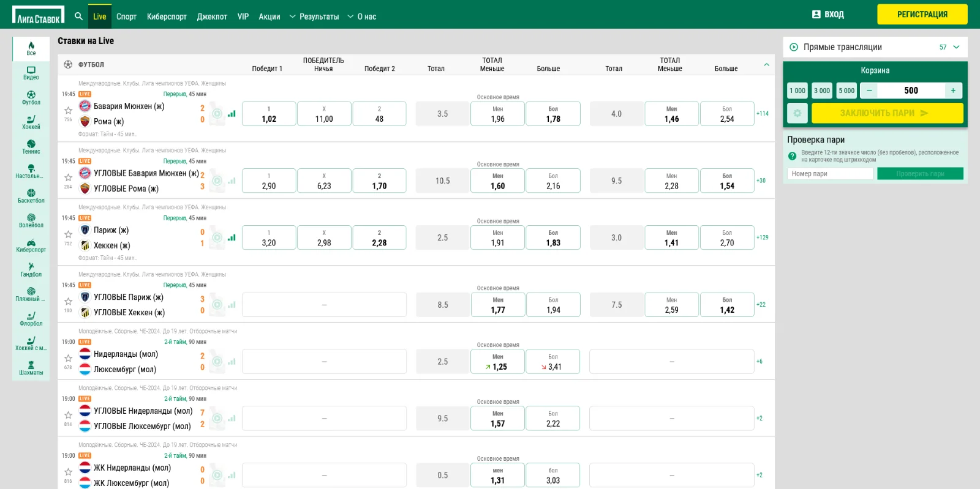Click the Номер пари input field
Viewport: 980px width, 489px height.
click(830, 174)
